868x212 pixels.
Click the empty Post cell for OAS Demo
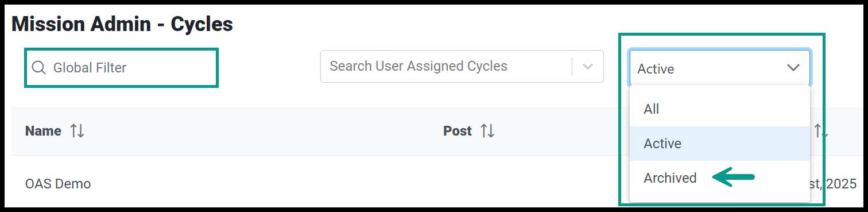517,184
